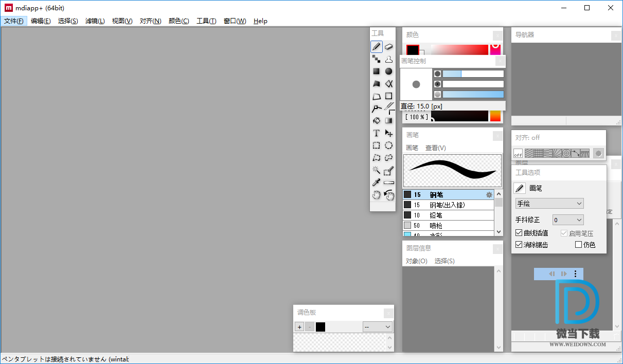This screenshot has height=364, width=623.
Task: Select 喷枪 brush in list
Action: [448, 225]
